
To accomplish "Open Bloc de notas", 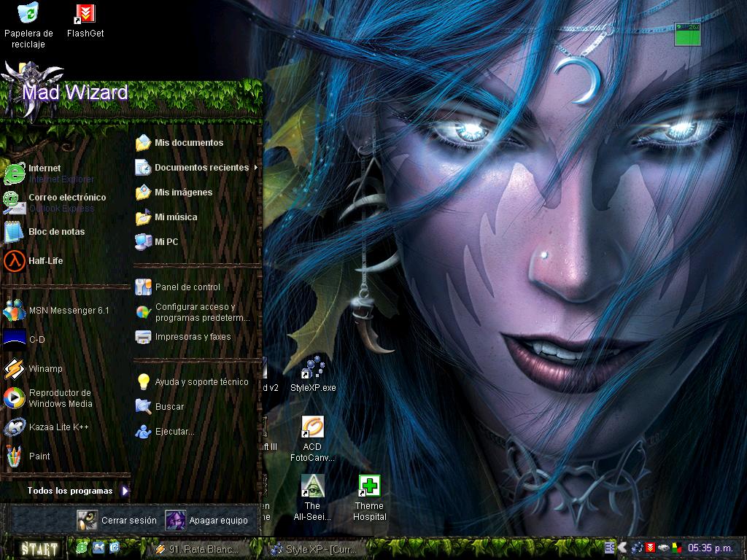I will (x=66, y=232).
